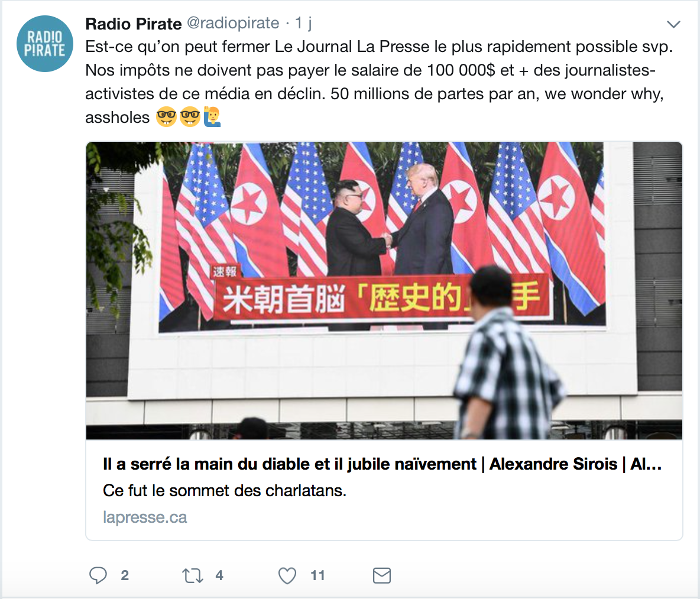
Task: Click the red Japanese headline banner in the photo
Action: pyautogui.click(x=381, y=298)
